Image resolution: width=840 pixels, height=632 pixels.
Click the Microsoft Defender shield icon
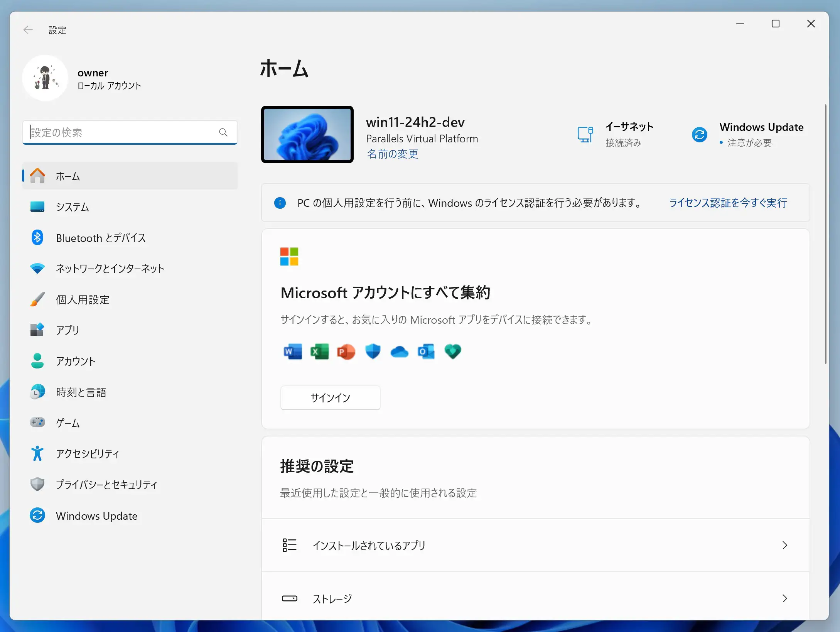pyautogui.click(x=373, y=351)
